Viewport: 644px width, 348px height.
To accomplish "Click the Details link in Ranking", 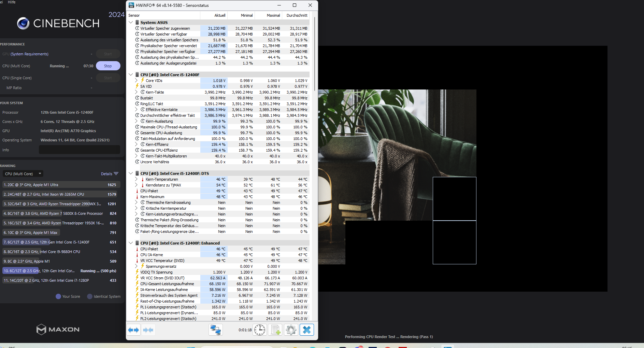I will (x=106, y=174).
